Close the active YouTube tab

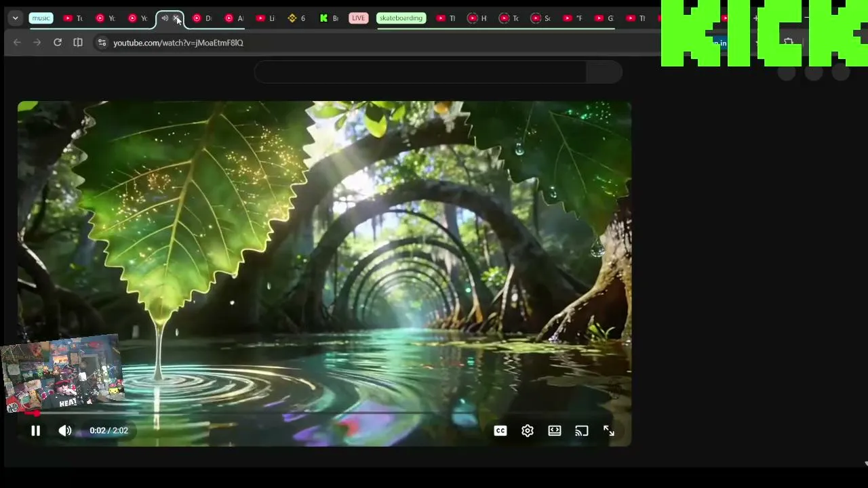(176, 18)
